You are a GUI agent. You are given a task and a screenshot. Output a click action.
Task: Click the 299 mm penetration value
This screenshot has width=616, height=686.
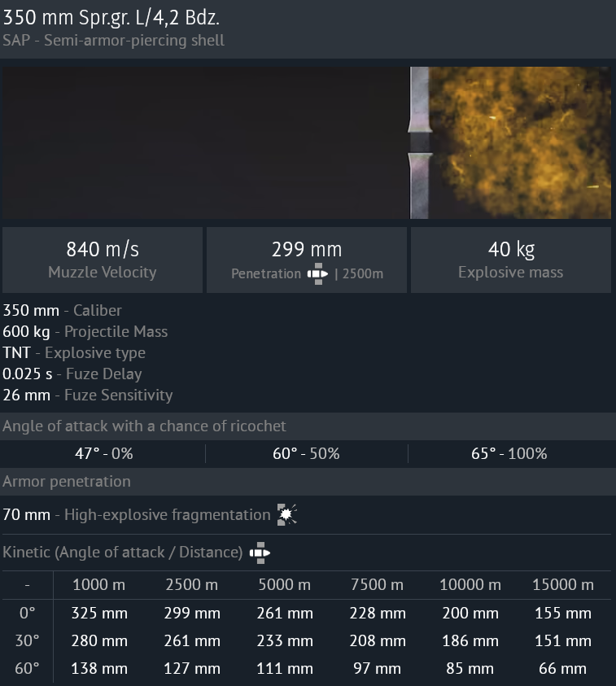(306, 249)
